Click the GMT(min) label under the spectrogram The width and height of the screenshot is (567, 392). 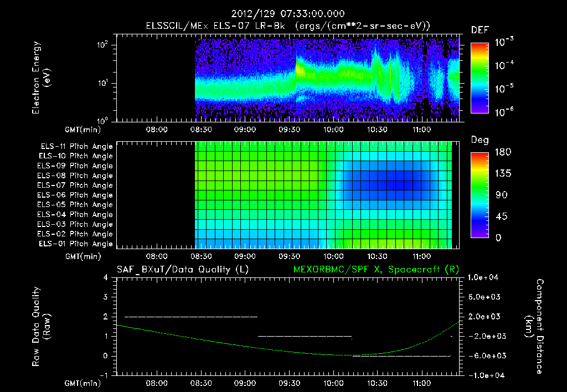pos(83,130)
